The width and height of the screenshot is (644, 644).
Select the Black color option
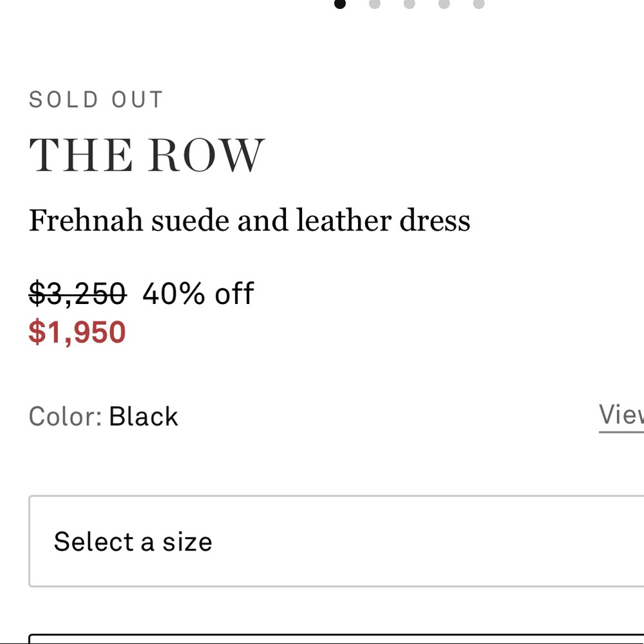(x=144, y=416)
